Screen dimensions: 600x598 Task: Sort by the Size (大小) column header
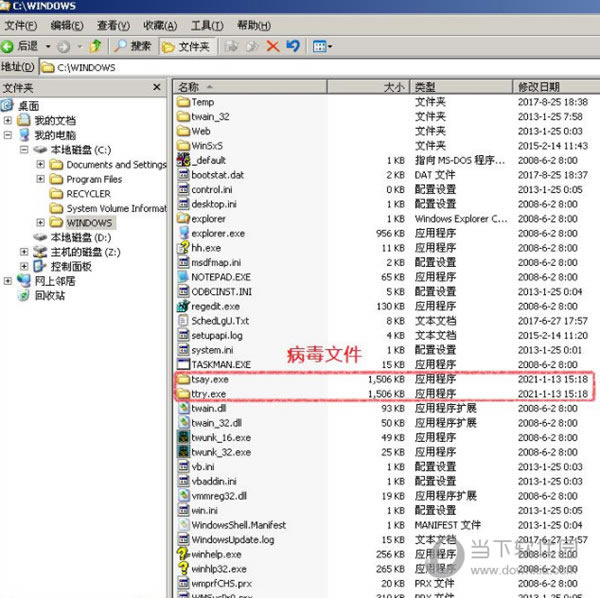pyautogui.click(x=368, y=87)
